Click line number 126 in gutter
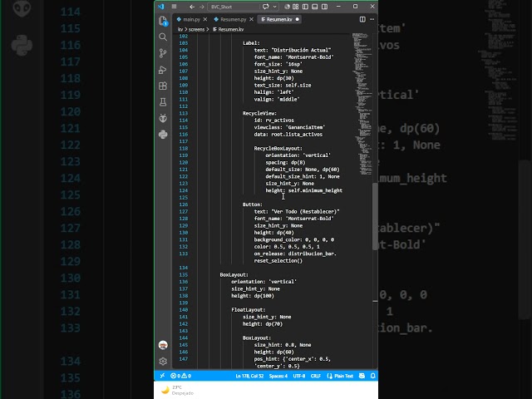The height and width of the screenshot is (399, 532). [184, 204]
